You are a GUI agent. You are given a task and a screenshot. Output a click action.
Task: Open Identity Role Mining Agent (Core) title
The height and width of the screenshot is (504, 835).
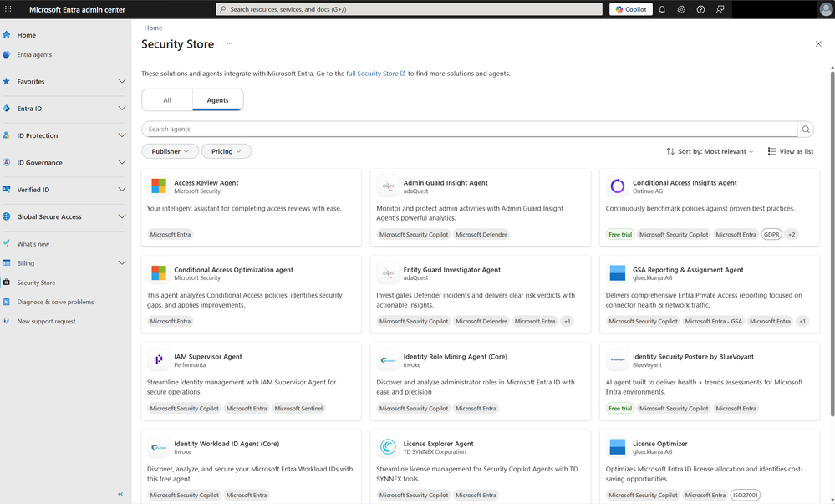click(x=455, y=356)
